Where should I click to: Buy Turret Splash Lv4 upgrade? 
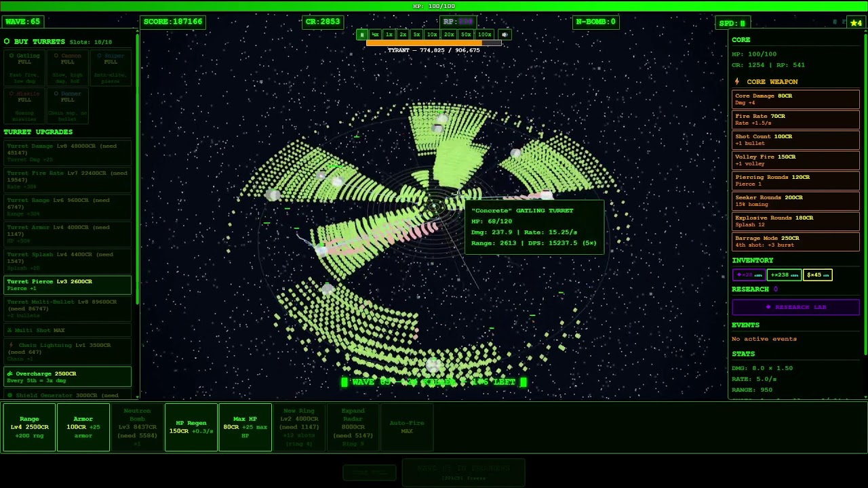pos(67,261)
